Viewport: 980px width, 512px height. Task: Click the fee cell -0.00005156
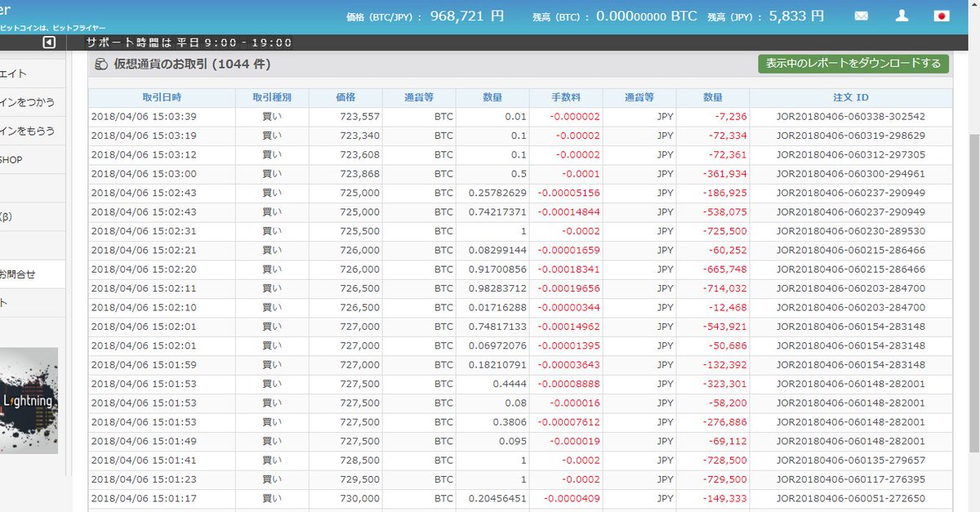pyautogui.click(x=568, y=193)
